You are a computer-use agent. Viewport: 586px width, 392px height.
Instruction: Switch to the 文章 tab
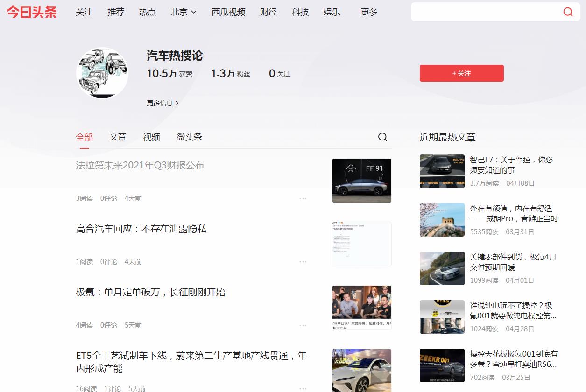[x=118, y=137]
